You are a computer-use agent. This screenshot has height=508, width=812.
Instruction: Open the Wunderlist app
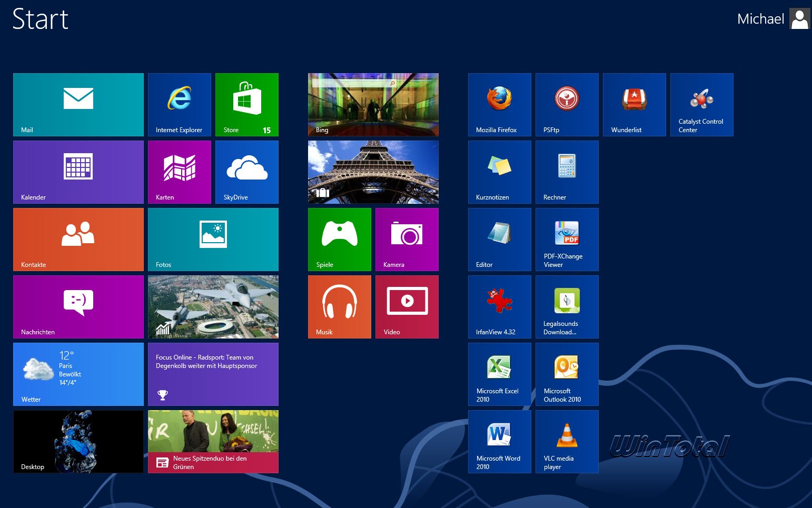pyautogui.click(x=634, y=105)
